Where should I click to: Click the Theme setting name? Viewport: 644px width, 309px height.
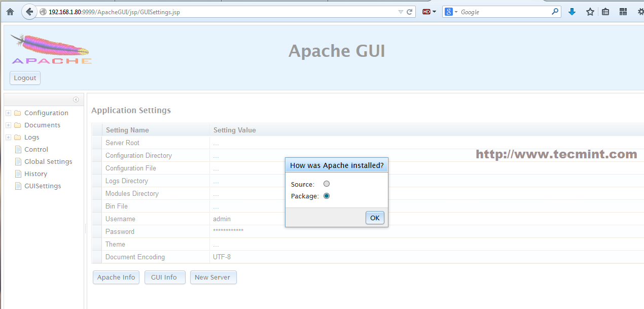click(x=115, y=244)
